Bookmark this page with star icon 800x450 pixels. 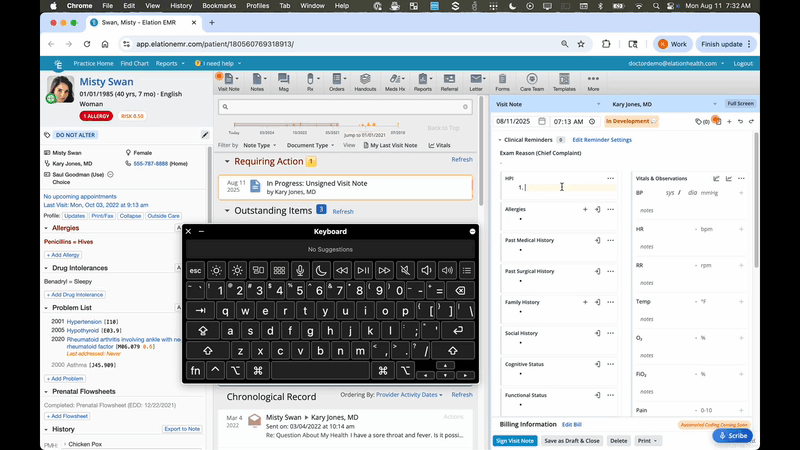click(581, 44)
